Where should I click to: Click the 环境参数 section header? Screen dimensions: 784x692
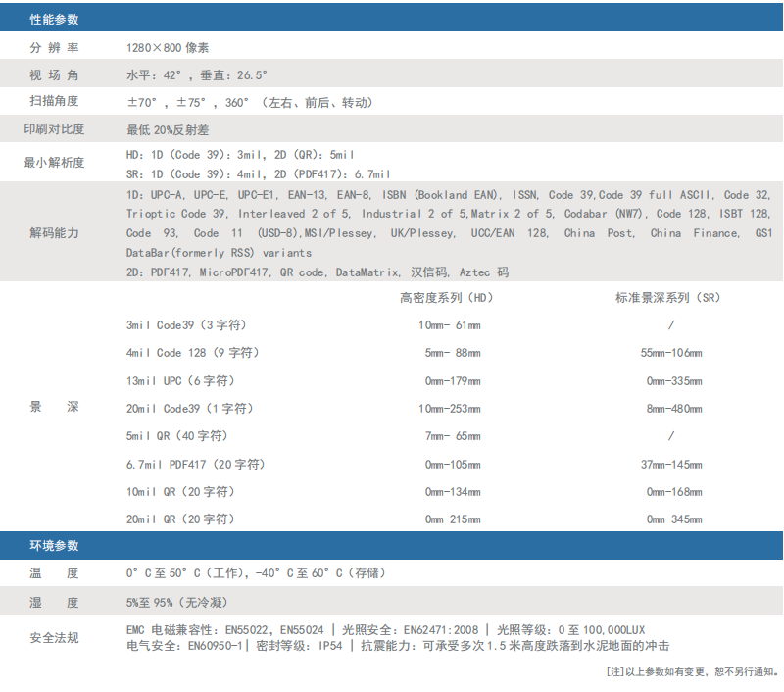[x=391, y=546]
